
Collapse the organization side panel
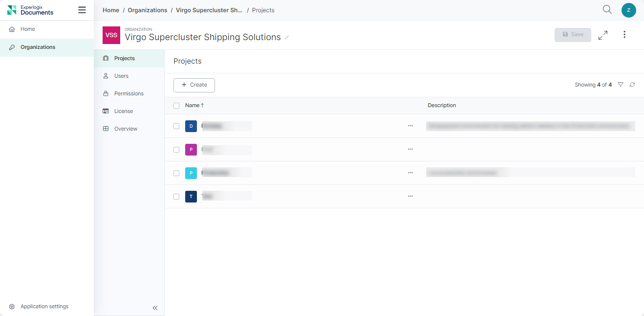coord(155,308)
